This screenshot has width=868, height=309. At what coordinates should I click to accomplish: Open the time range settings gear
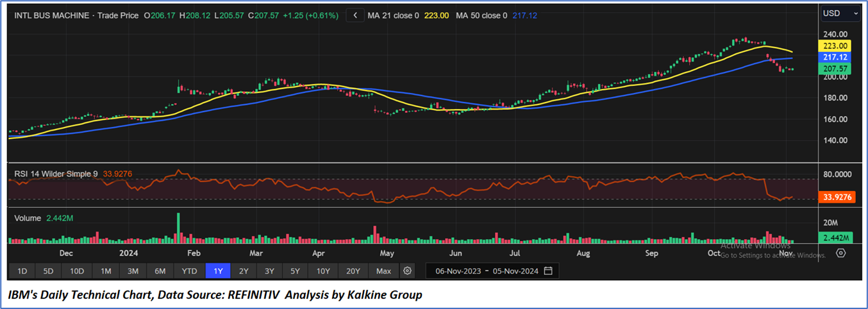coord(407,271)
